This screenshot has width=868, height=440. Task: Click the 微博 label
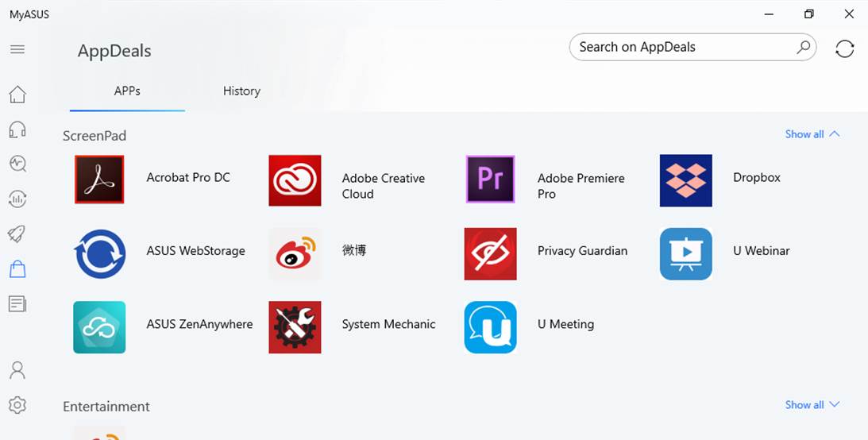coord(354,250)
